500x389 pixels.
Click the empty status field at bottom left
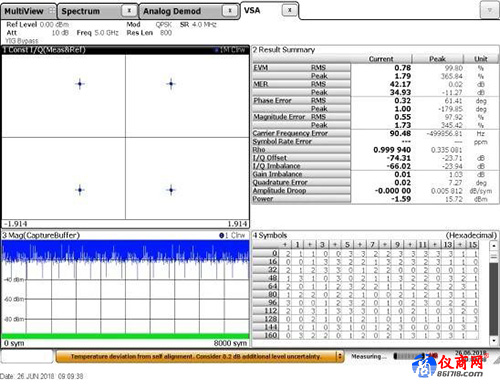tap(27, 356)
